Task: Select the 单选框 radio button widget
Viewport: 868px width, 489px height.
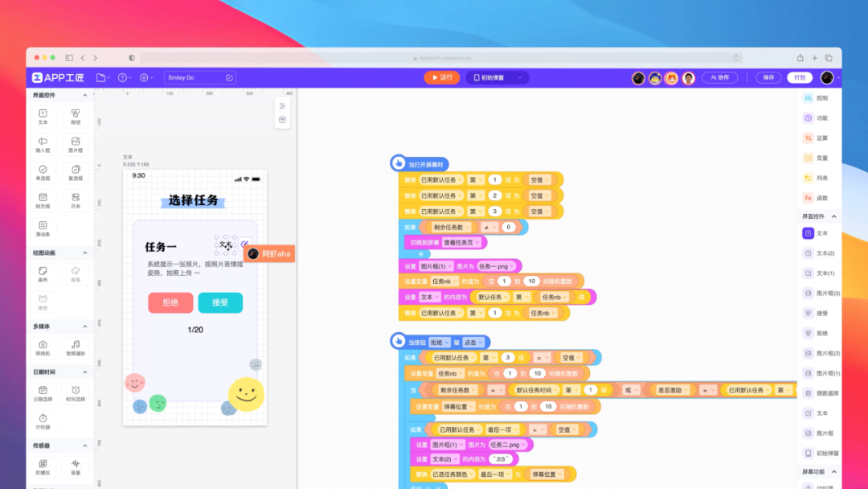Action: pos(43,172)
